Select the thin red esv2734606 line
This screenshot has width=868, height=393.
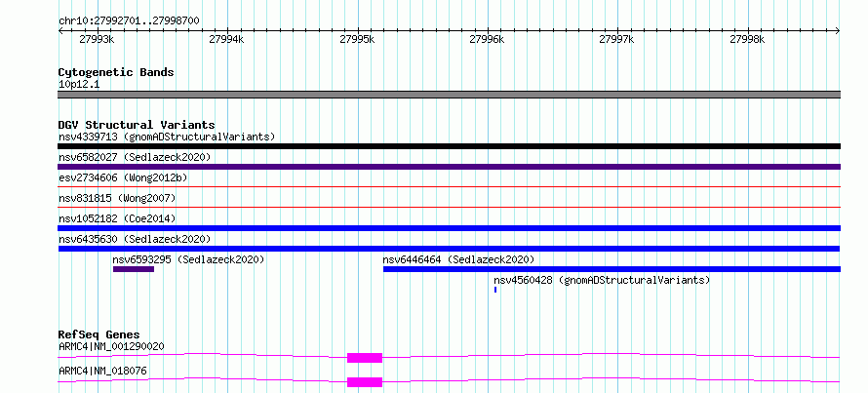[449, 187]
